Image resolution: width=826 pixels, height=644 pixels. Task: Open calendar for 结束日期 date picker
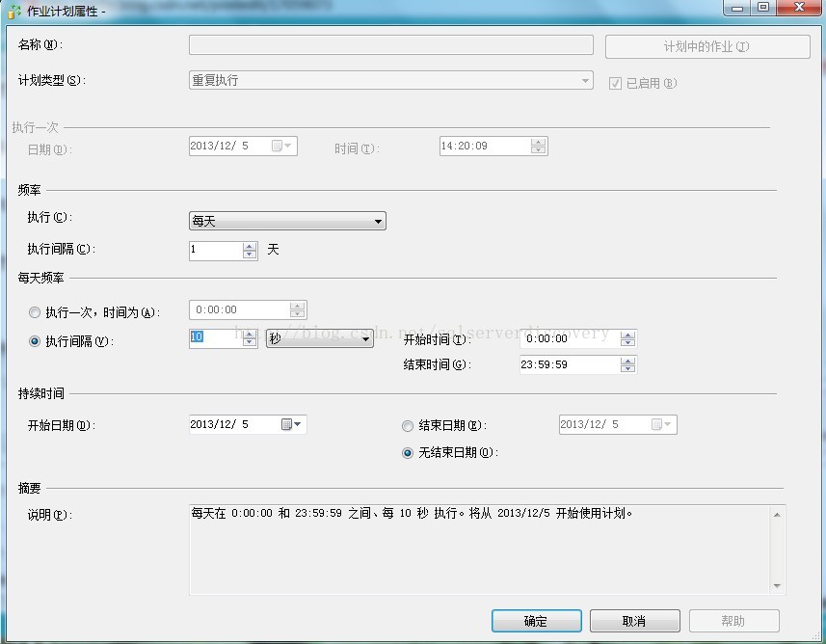tap(661, 424)
